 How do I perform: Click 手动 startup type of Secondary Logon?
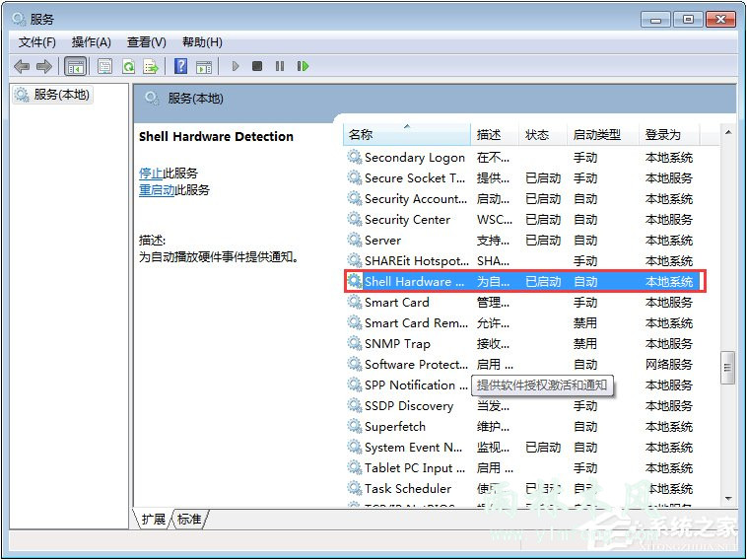pos(585,158)
